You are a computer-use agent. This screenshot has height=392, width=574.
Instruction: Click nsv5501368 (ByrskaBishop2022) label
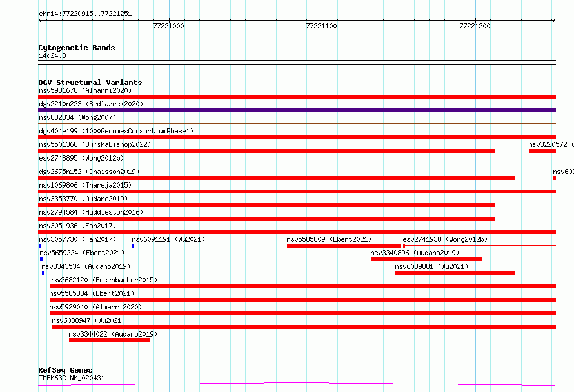tap(95, 144)
